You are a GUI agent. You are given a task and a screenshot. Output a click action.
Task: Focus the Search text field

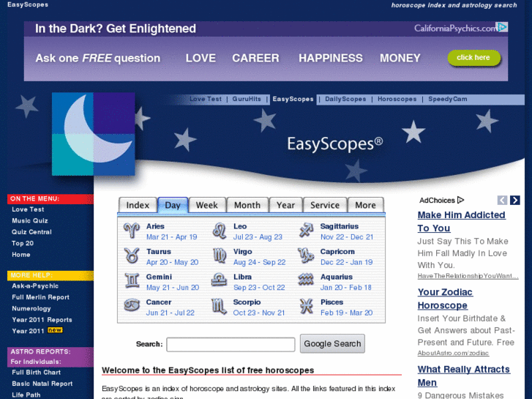(231, 344)
